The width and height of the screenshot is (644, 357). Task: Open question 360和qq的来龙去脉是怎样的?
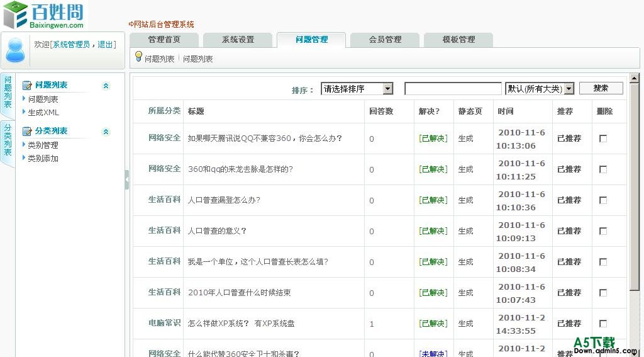pyautogui.click(x=240, y=169)
